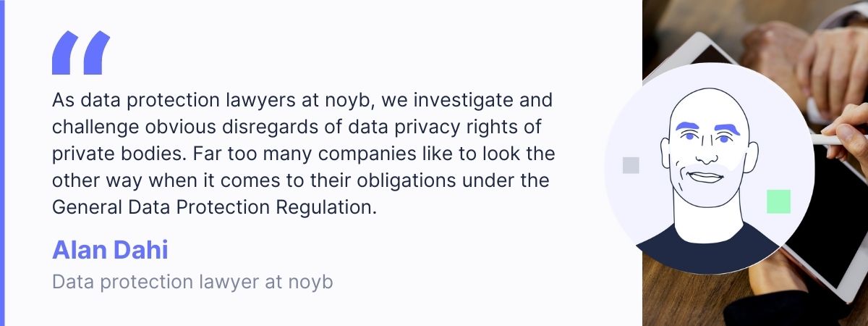The height and width of the screenshot is (326, 868).
Task: Click the line beginning 'private bodies. Far too many'
Action: (302, 154)
